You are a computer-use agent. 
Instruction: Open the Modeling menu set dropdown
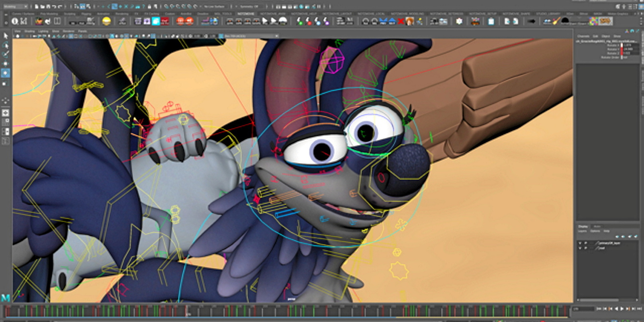16,6
